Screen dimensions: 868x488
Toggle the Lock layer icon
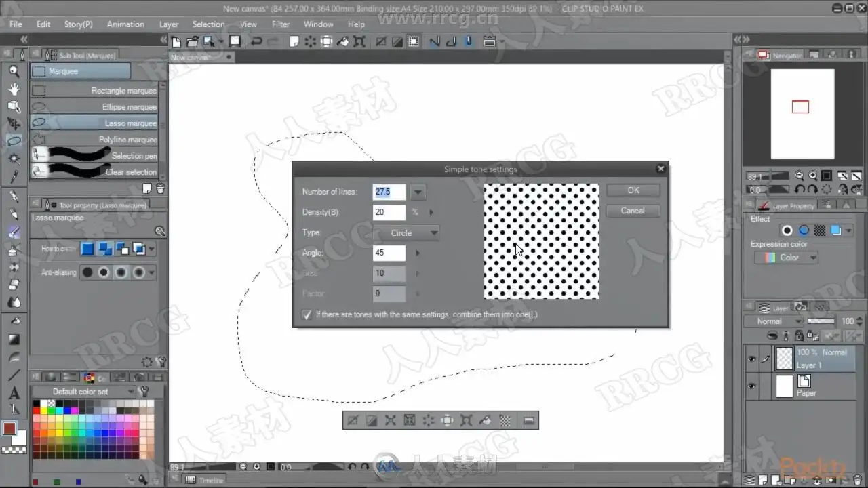pos(799,335)
